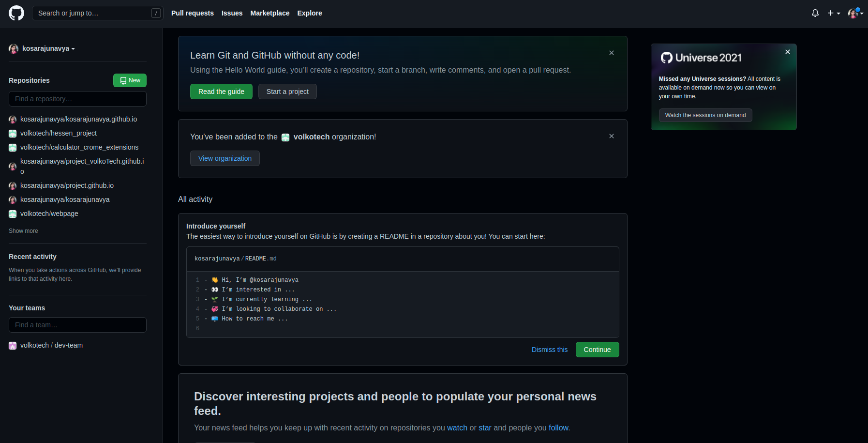Open volkotech/hessen_project repository
The height and width of the screenshot is (443, 868).
click(x=59, y=133)
